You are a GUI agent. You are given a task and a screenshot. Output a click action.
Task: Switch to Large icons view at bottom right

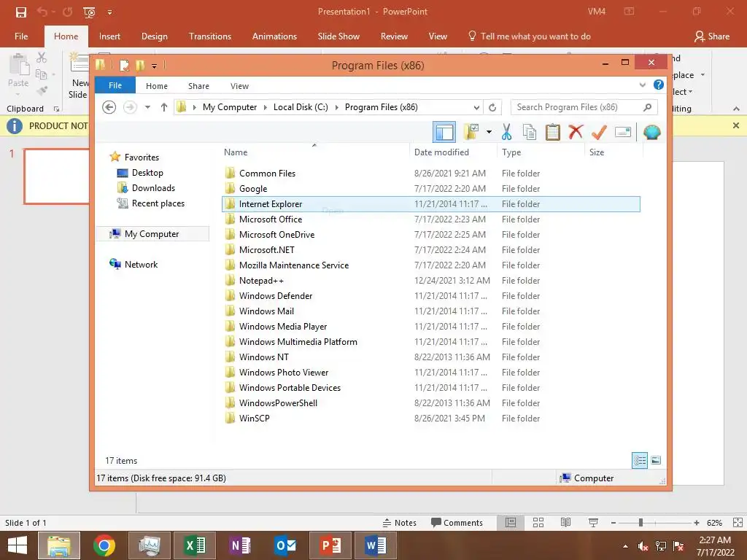click(x=656, y=460)
